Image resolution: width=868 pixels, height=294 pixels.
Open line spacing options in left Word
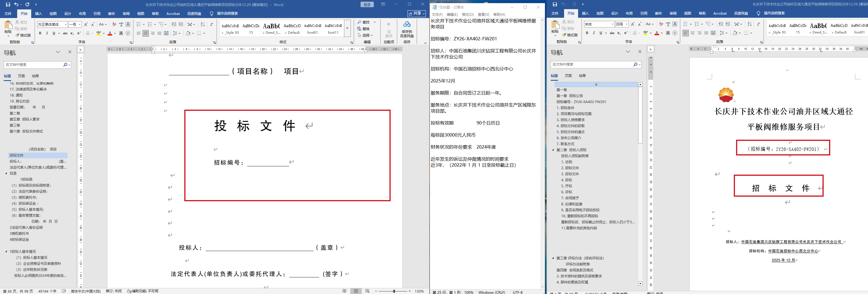pos(175,33)
